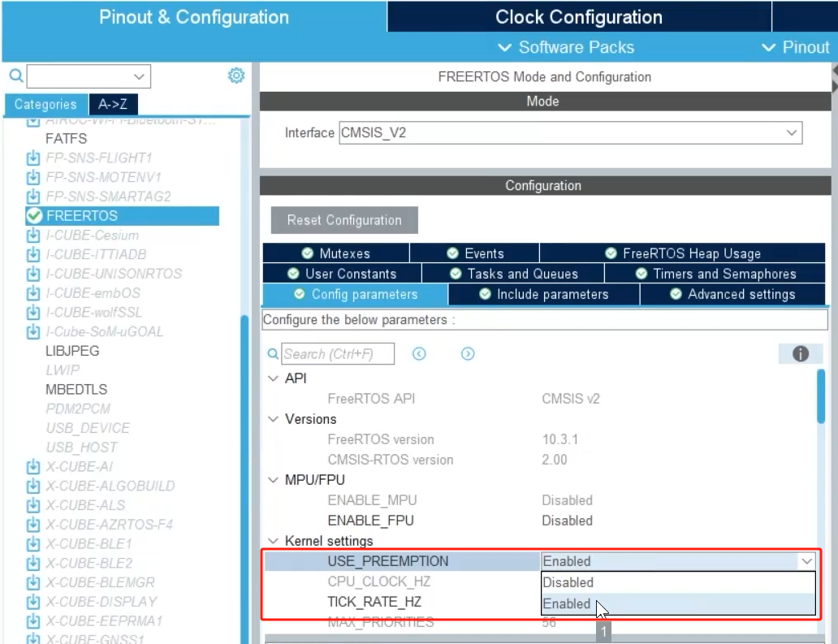
Task: Collapse the API section
Action: tap(273, 378)
